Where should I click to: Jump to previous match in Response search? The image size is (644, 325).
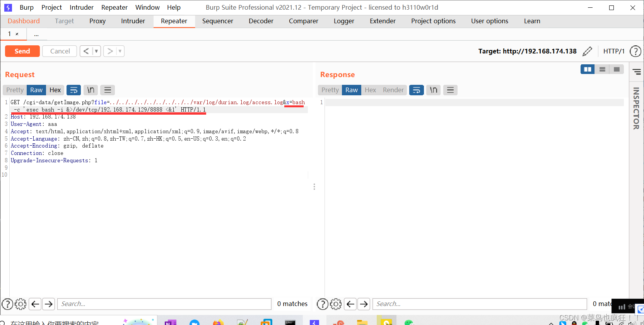(x=350, y=304)
